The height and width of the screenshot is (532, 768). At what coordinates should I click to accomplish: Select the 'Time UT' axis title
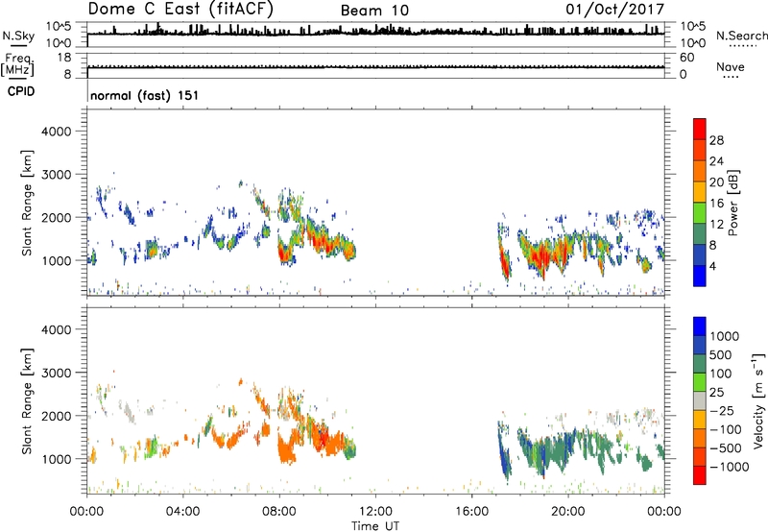[375, 526]
